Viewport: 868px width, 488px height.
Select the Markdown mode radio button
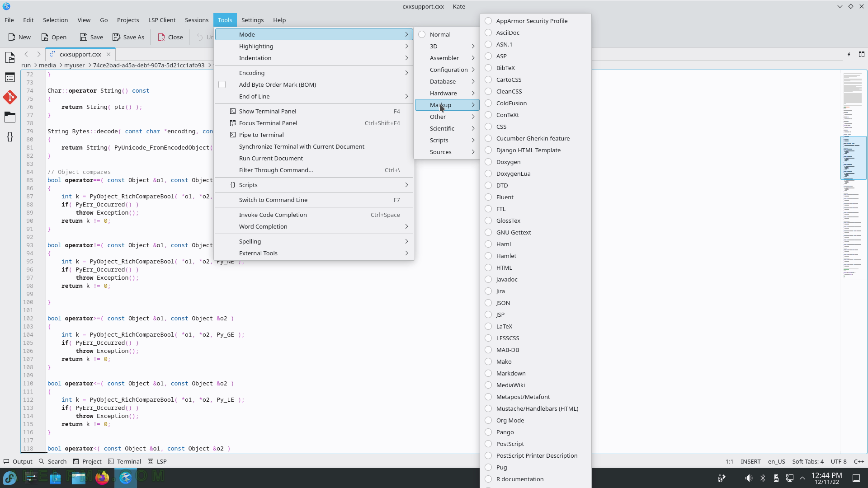tap(488, 373)
